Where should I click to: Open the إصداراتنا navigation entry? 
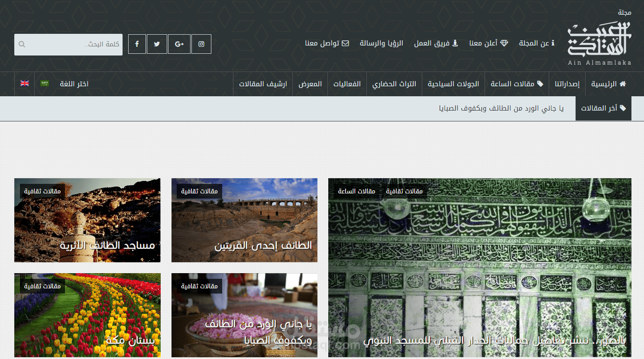point(567,84)
